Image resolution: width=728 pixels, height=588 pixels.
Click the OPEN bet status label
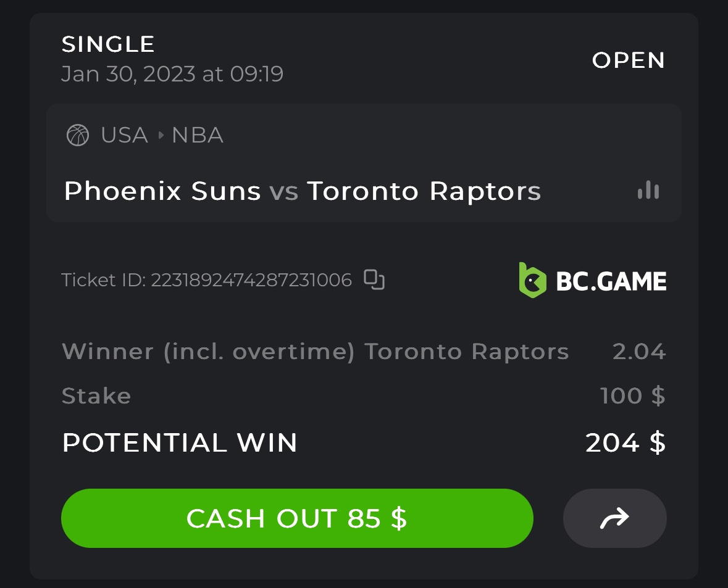pyautogui.click(x=628, y=60)
